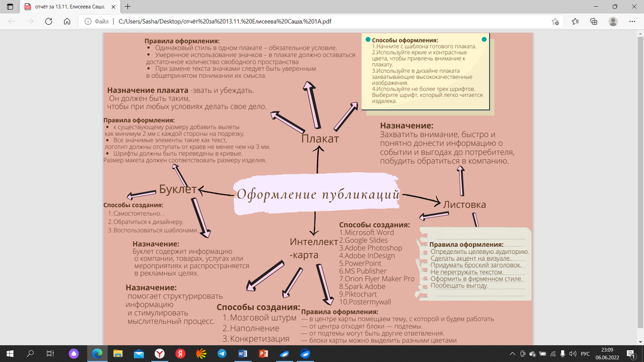
Task: Click the volume speaker icon in the tray
Action: point(573,354)
